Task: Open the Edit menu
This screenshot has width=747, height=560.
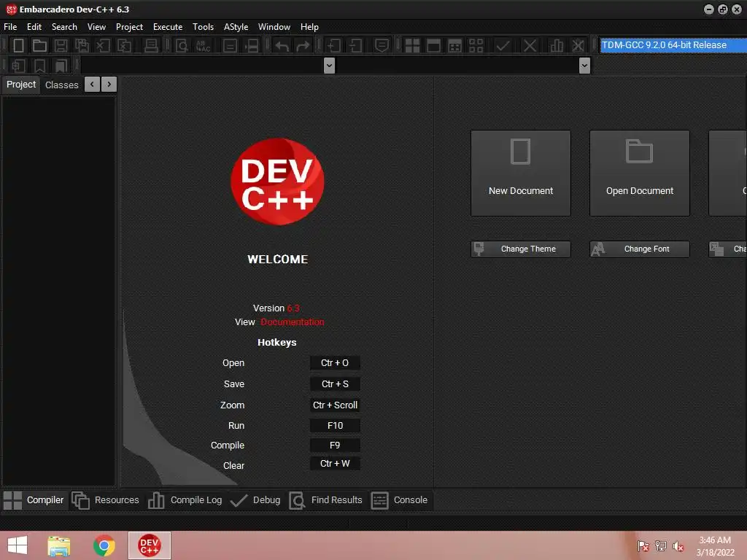Action: tap(34, 27)
